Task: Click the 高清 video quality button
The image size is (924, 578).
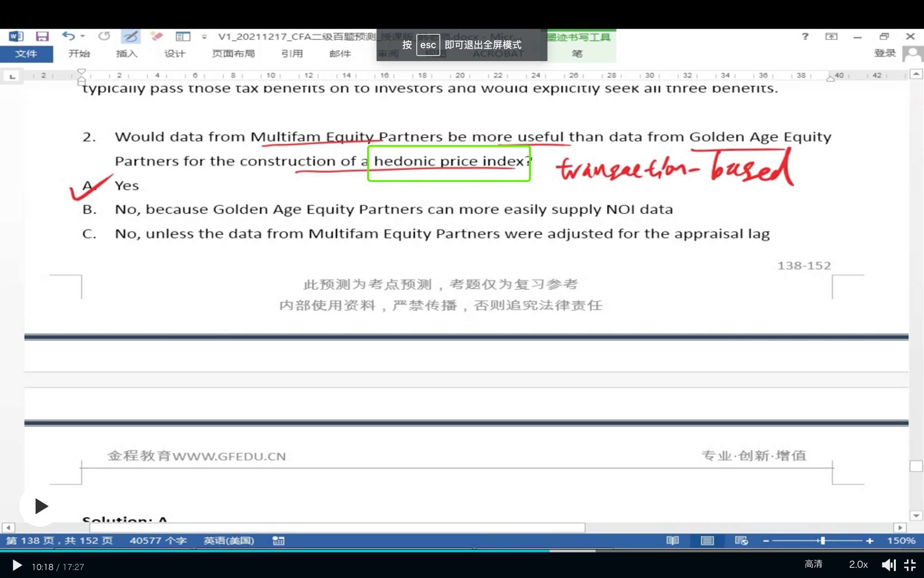Action: tap(813, 564)
